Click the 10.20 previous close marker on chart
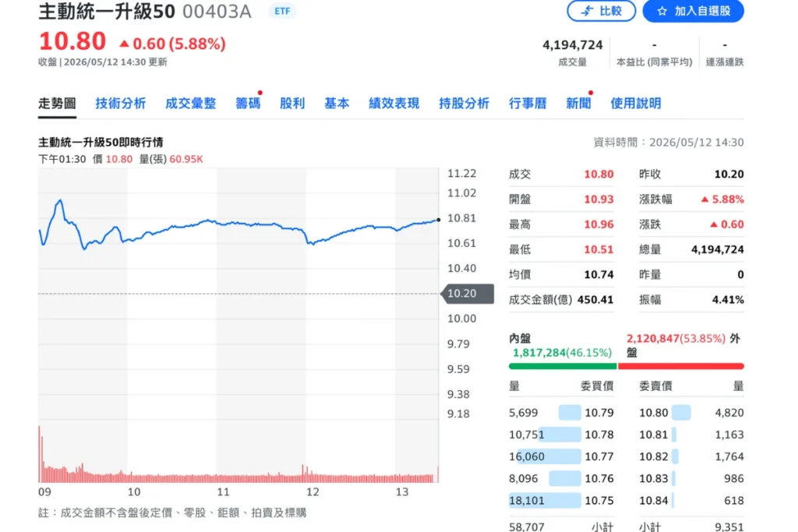This screenshot has width=798, height=532. pyautogui.click(x=468, y=294)
